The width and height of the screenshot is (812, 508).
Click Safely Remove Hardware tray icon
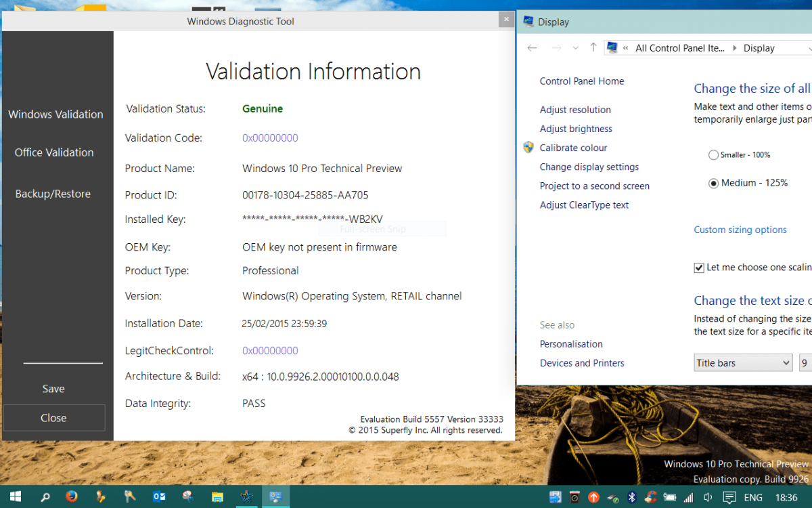coord(613,497)
